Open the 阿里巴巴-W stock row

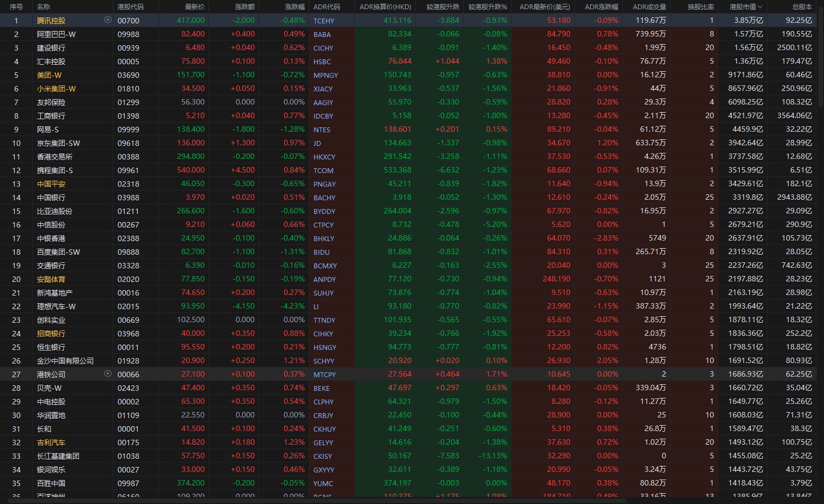56,34
